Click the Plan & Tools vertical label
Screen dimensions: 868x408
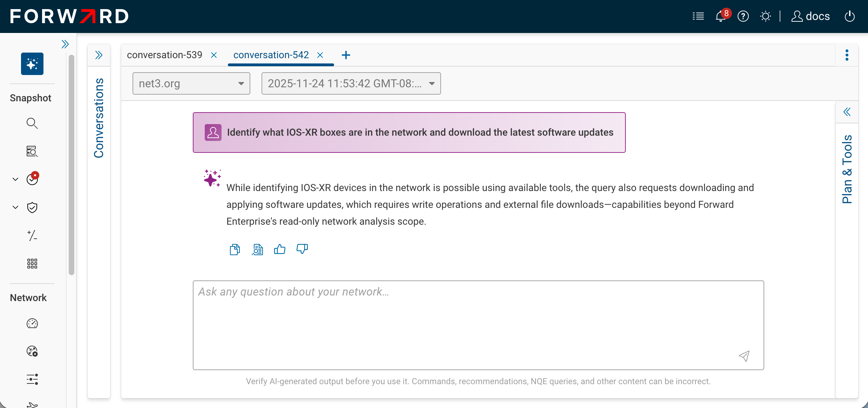click(847, 169)
